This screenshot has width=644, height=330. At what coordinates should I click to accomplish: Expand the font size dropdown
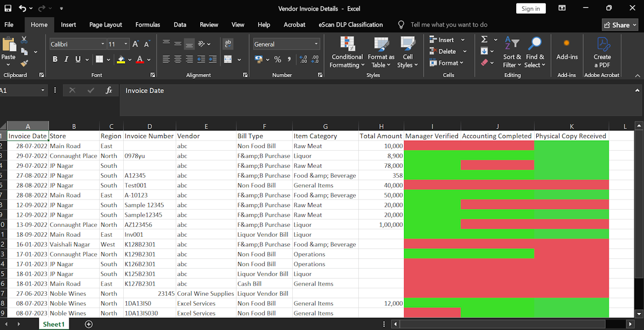click(x=126, y=44)
